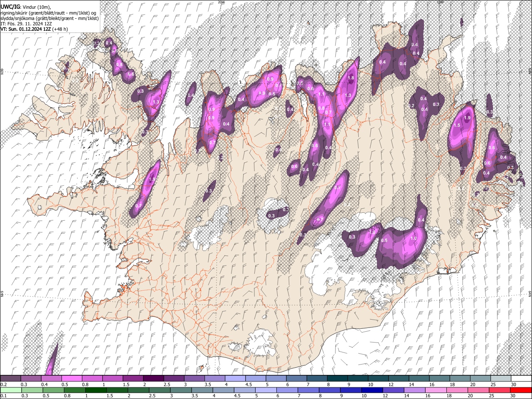This screenshot has width=532, height=399.
Task: Pick deep blue lower swatch above 10 label
Action: 372,390
